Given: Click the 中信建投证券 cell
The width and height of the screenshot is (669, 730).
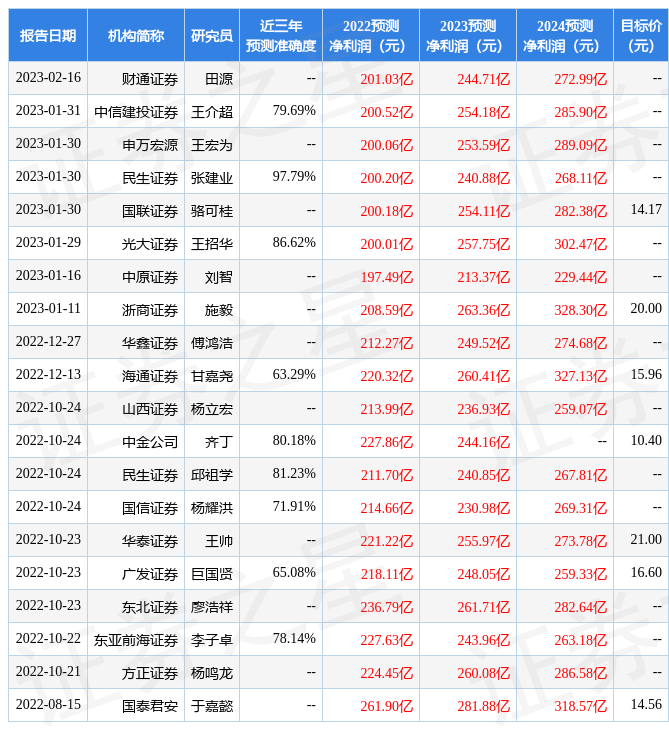Looking at the screenshot, I should 136,112.
